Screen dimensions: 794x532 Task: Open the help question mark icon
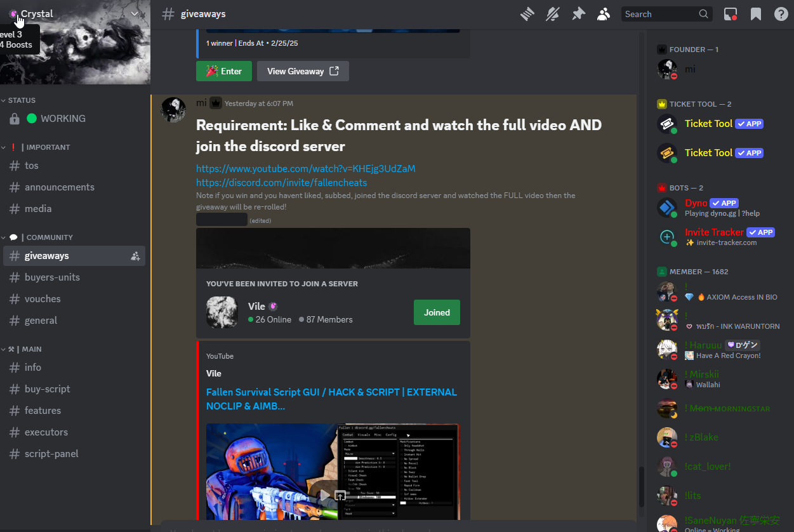[781, 14]
